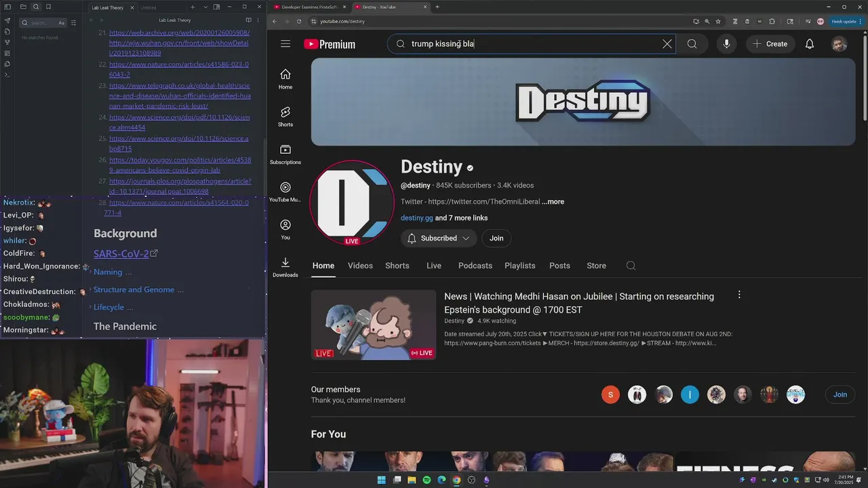Open the live stream video title
The height and width of the screenshot is (488, 868).
coord(579,303)
